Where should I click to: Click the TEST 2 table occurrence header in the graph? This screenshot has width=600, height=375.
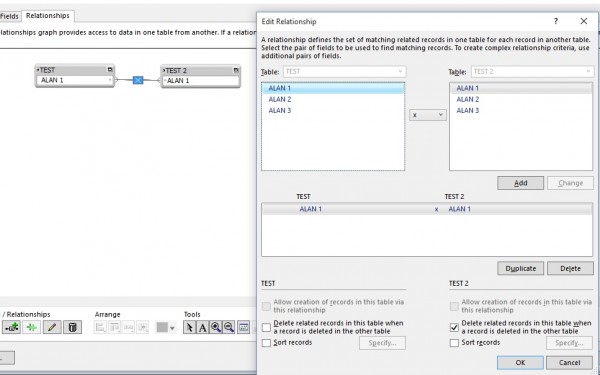coord(201,70)
